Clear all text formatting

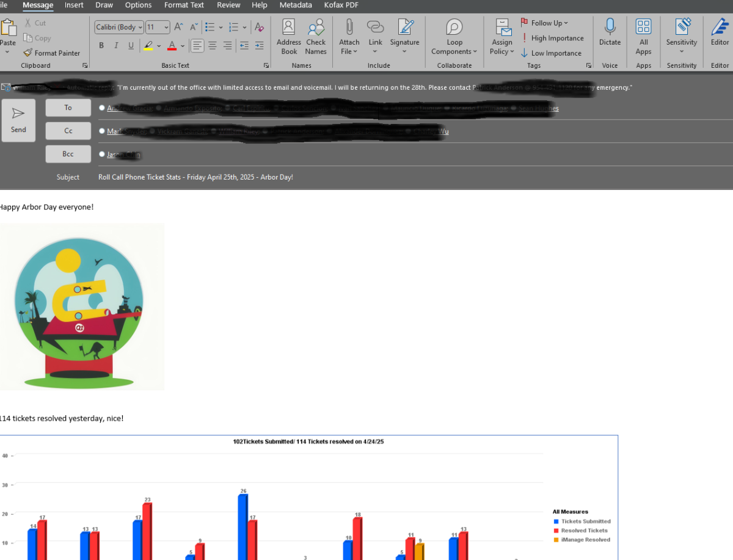tap(259, 27)
